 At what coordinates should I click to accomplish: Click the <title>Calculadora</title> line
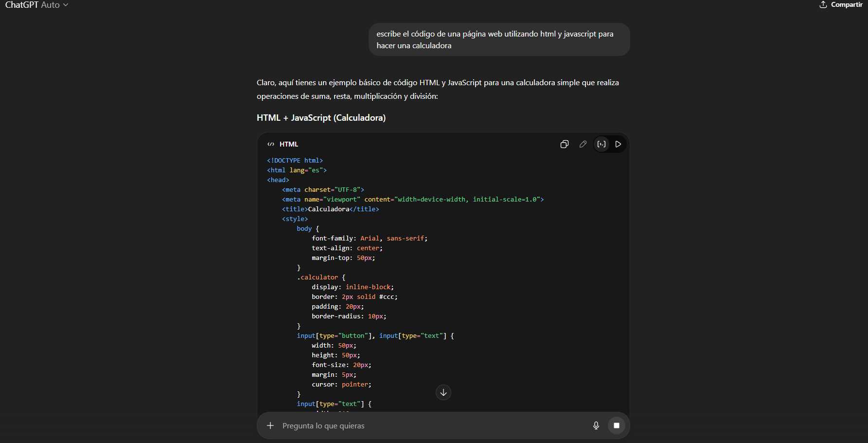click(x=331, y=209)
